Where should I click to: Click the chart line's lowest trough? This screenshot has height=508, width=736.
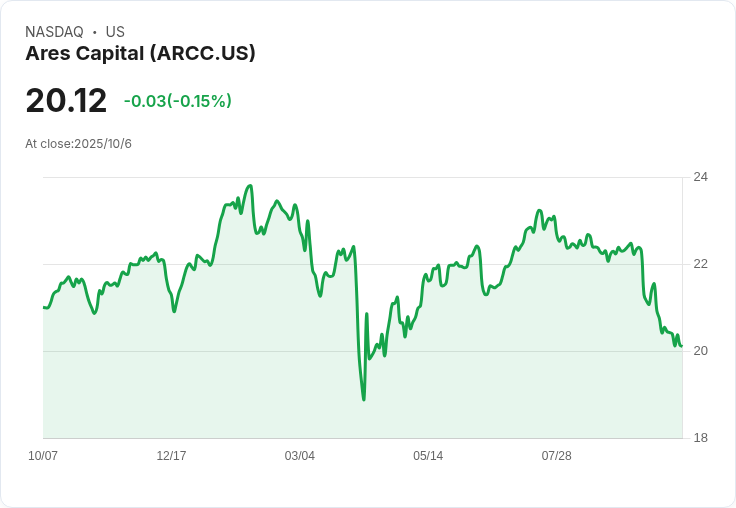(x=364, y=399)
